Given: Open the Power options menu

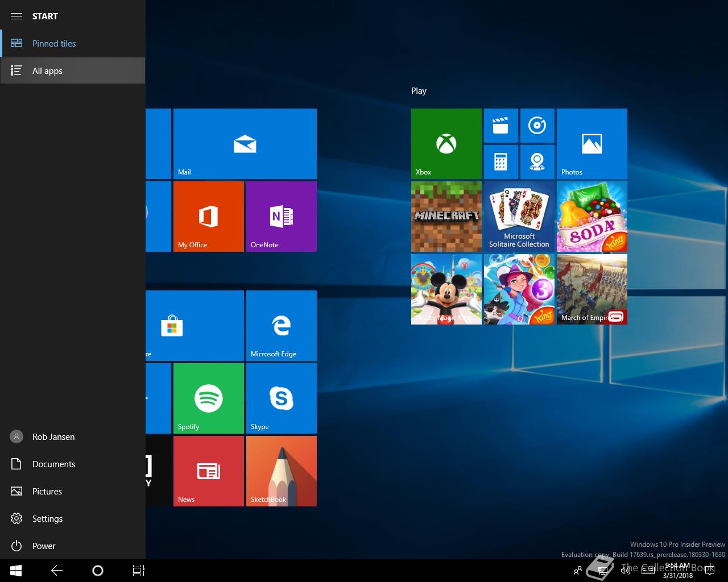Looking at the screenshot, I should (73, 546).
